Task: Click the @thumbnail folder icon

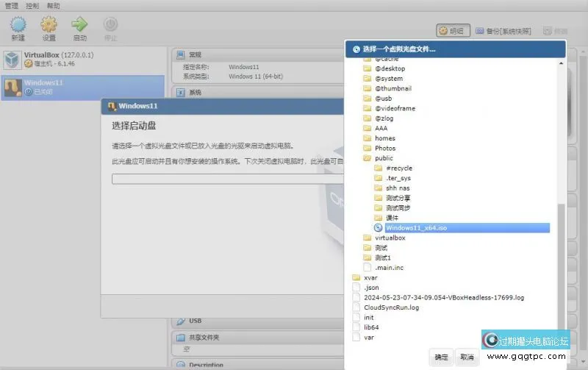Action: click(367, 88)
